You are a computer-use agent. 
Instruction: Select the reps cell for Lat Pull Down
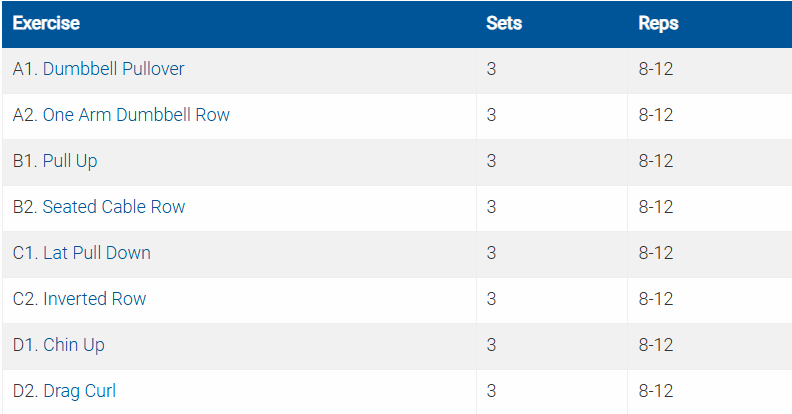(656, 253)
